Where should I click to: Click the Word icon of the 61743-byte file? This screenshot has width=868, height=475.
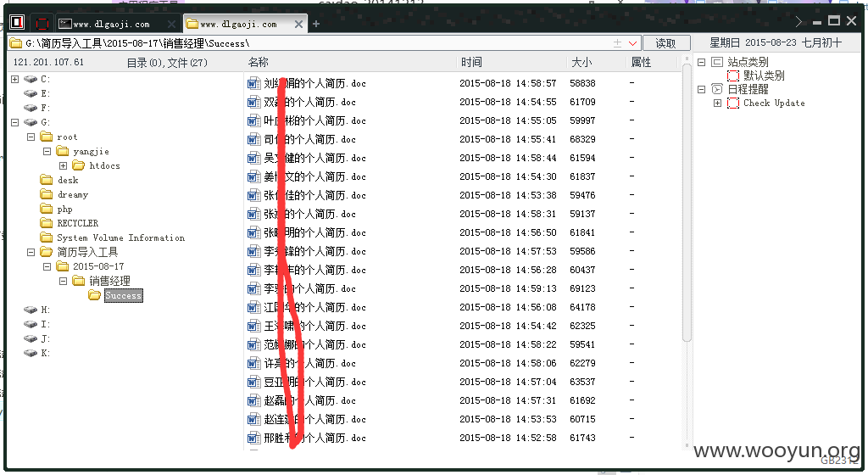tap(253, 438)
